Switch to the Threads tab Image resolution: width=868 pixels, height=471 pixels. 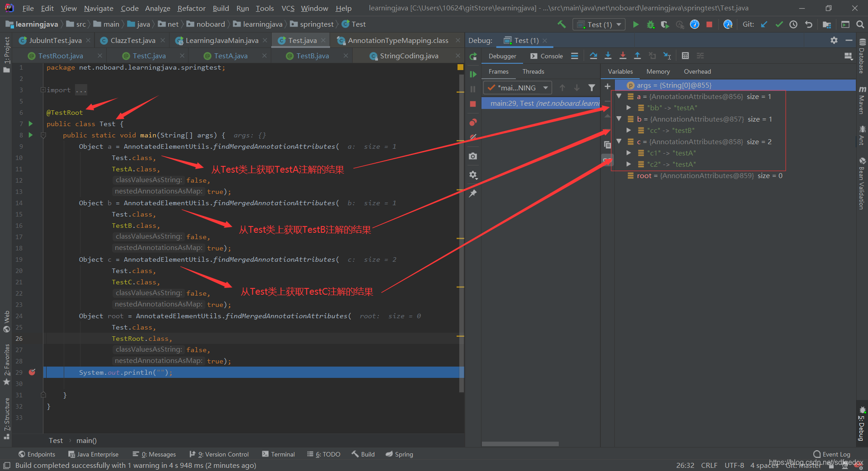click(x=533, y=71)
